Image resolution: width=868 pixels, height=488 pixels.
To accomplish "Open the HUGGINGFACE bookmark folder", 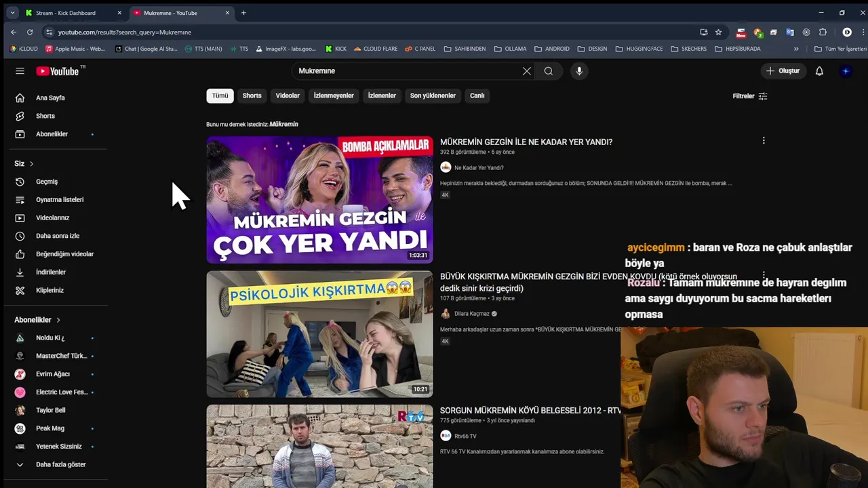I will [639, 49].
